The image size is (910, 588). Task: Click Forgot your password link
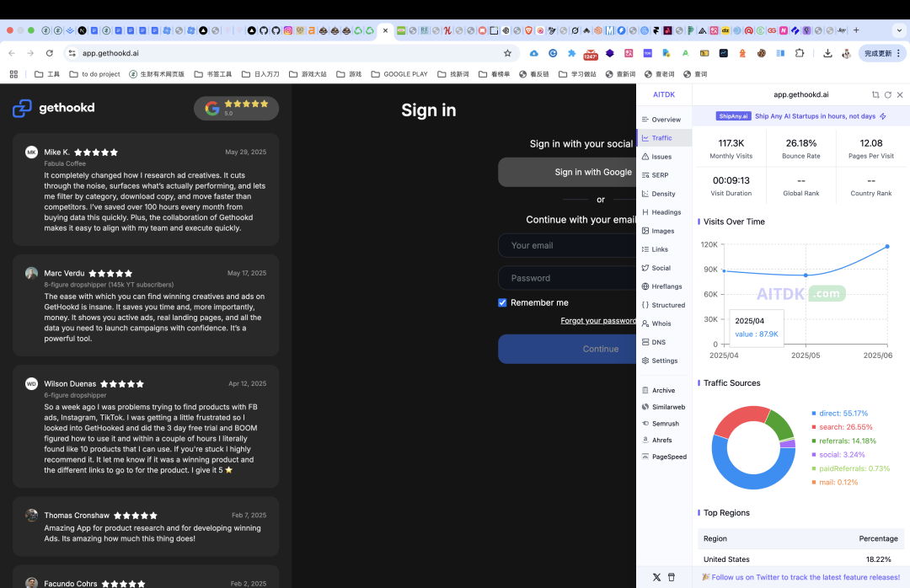tap(598, 321)
